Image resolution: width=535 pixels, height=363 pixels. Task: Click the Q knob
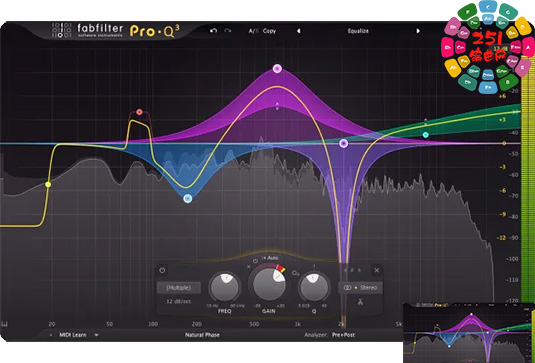[x=314, y=287]
